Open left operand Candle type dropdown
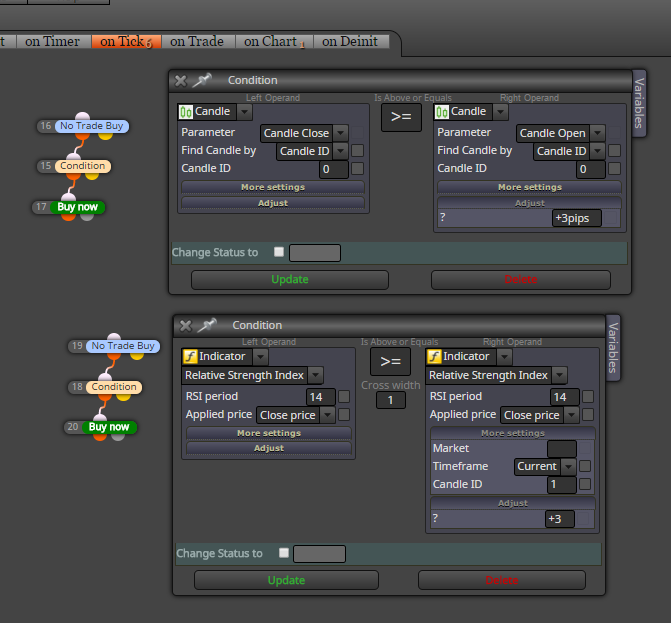Image resolution: width=671 pixels, height=623 pixels. tap(244, 112)
